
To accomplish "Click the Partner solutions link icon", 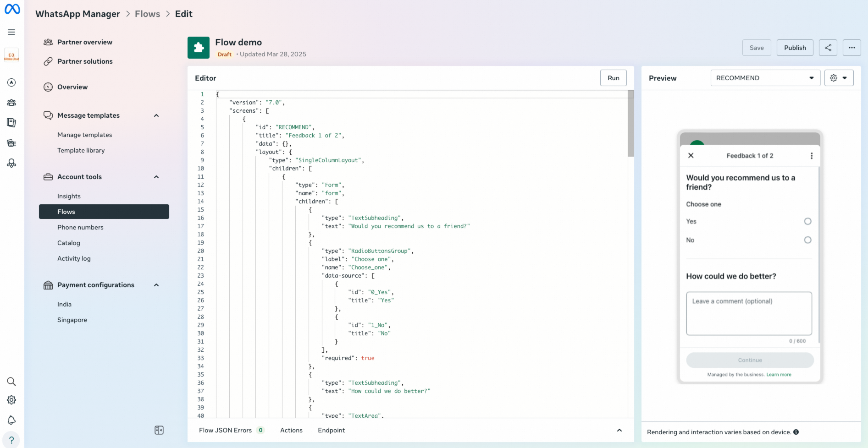I will point(48,61).
